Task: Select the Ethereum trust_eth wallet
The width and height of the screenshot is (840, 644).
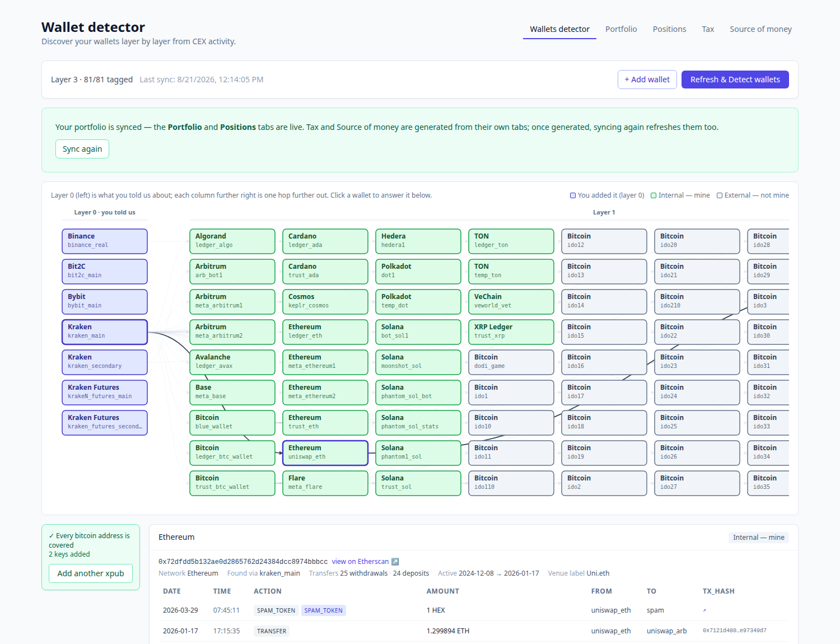Action: point(325,423)
